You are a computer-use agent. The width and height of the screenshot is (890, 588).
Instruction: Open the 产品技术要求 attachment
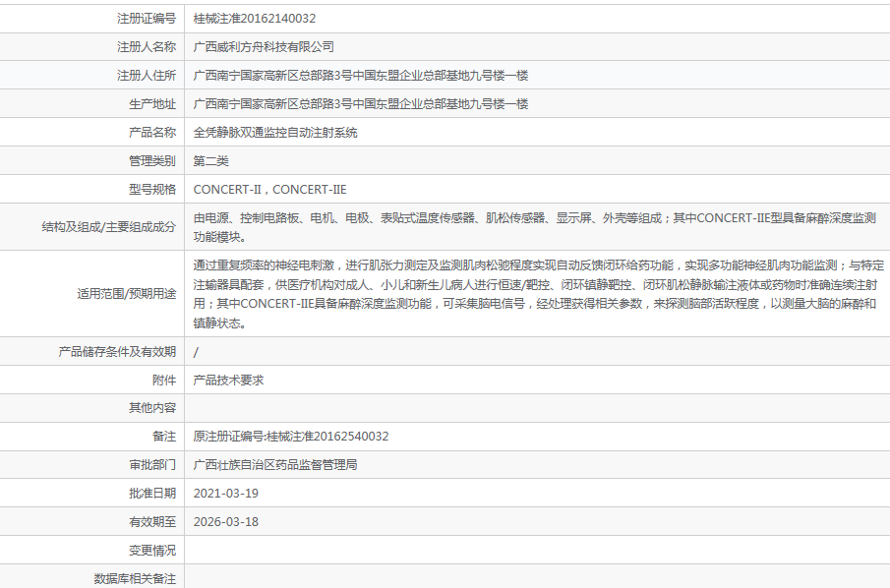click(x=228, y=380)
